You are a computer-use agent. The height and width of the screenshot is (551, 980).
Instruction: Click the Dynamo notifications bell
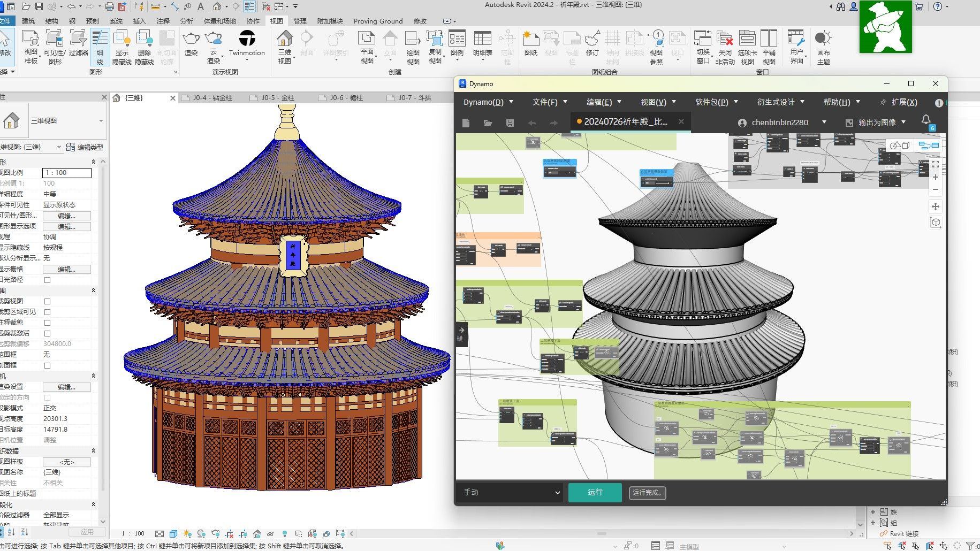pos(926,120)
